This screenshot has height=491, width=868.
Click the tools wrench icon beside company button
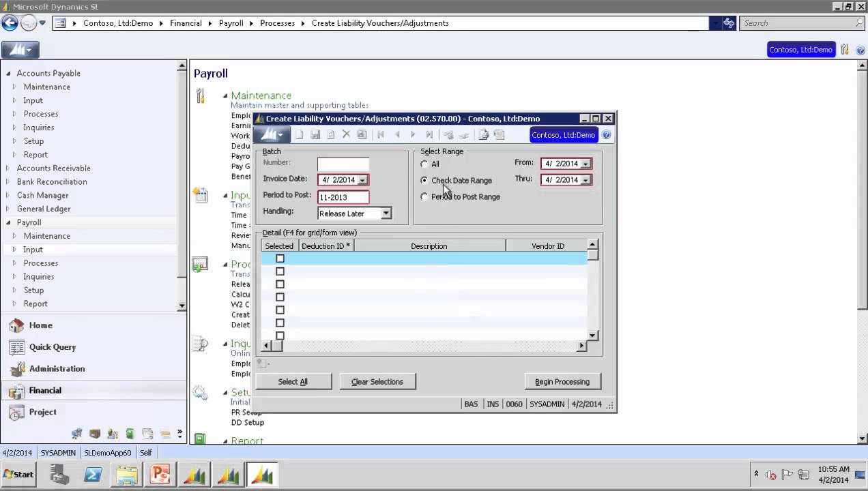pyautogui.click(x=845, y=50)
